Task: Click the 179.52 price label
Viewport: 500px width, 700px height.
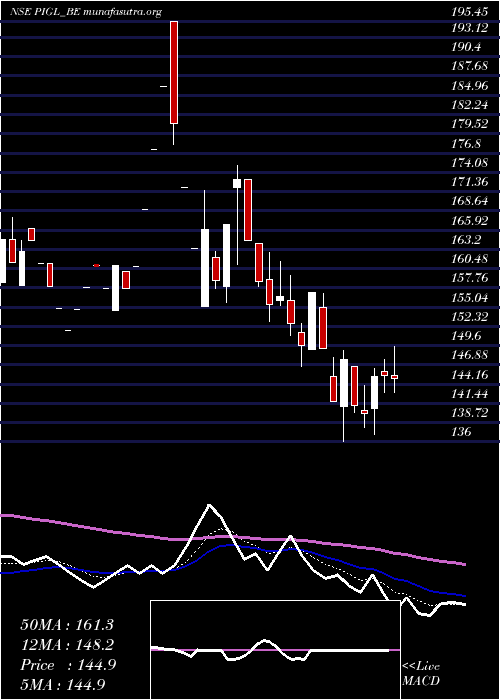Action: (471, 124)
